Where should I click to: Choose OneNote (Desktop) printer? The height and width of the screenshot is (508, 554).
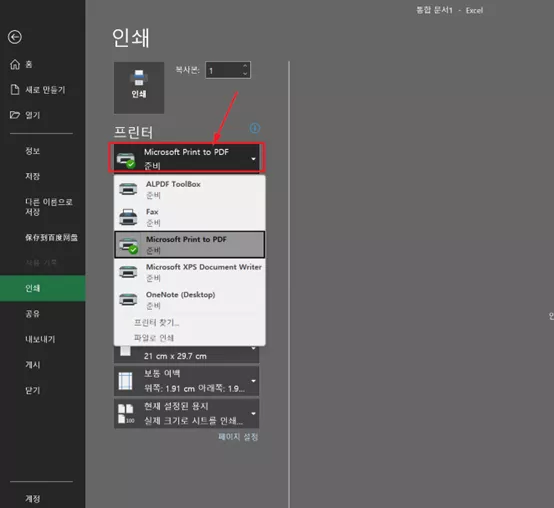pos(189,300)
